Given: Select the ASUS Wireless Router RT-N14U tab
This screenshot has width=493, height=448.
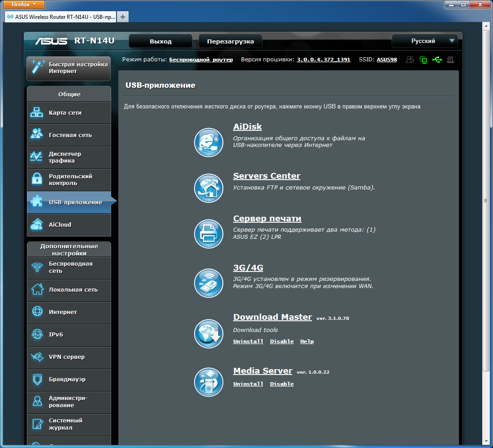Looking at the screenshot, I should (61, 17).
